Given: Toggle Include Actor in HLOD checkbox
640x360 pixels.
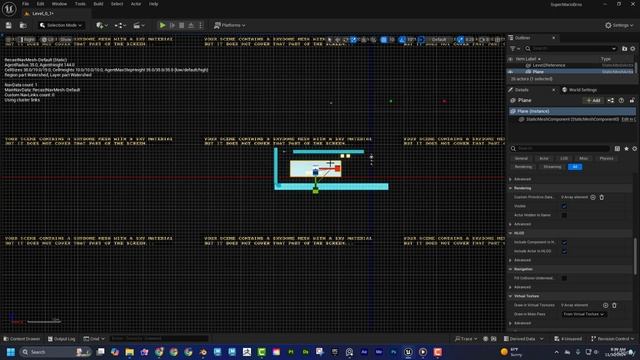Looking at the screenshot, I should coord(564,251).
